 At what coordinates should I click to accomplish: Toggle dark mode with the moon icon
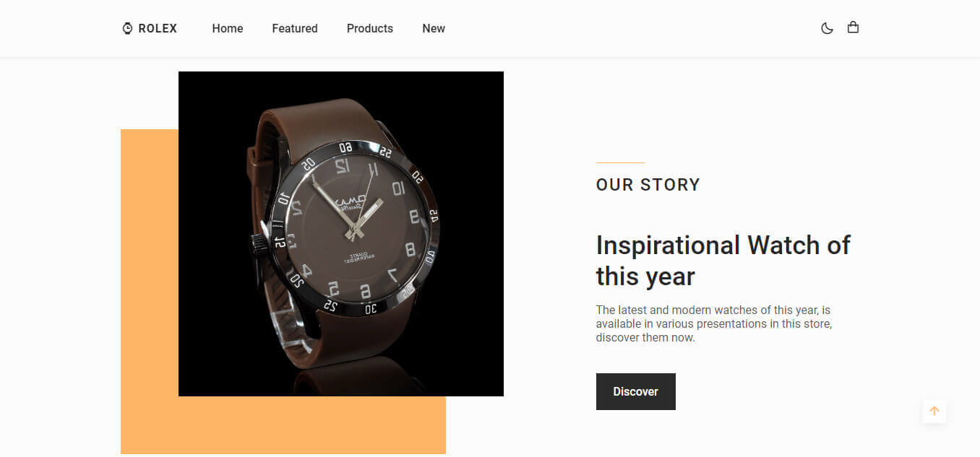coord(827,28)
